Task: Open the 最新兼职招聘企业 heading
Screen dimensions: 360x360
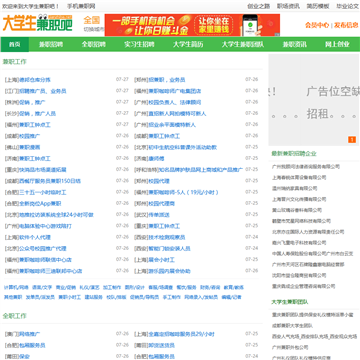Action: pos(294,154)
